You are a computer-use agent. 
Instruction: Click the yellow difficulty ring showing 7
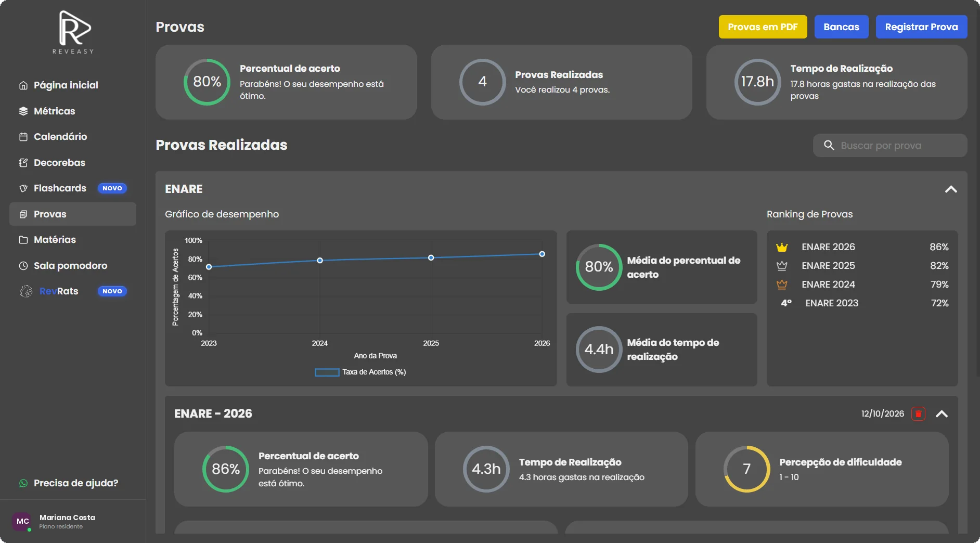coord(746,469)
